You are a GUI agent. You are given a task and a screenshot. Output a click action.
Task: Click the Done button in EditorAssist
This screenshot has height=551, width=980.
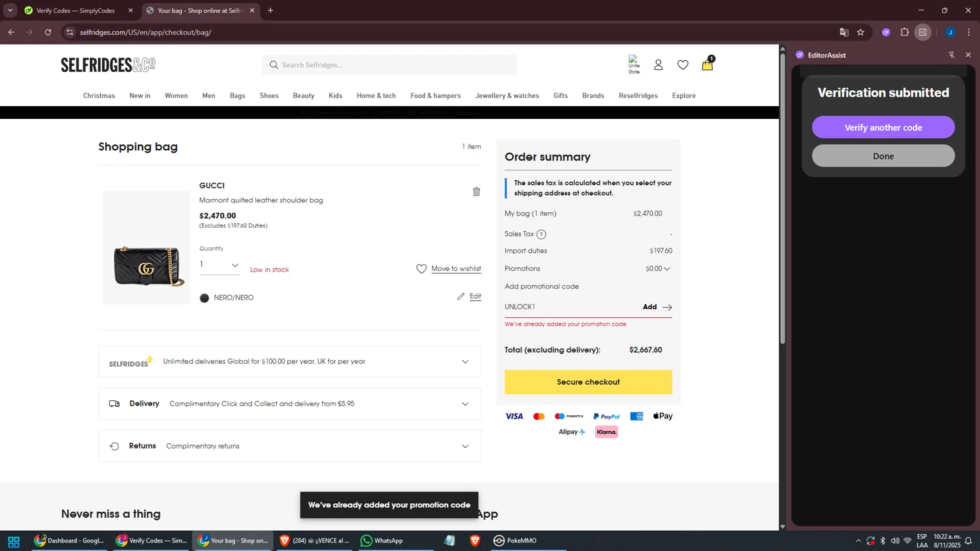click(x=883, y=156)
